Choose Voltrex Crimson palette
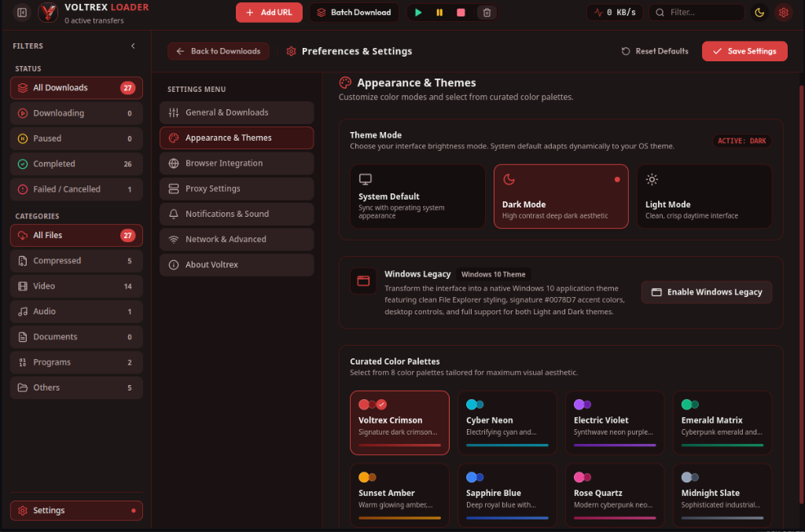Image resolution: width=805 pixels, height=532 pixels. pyautogui.click(x=399, y=423)
